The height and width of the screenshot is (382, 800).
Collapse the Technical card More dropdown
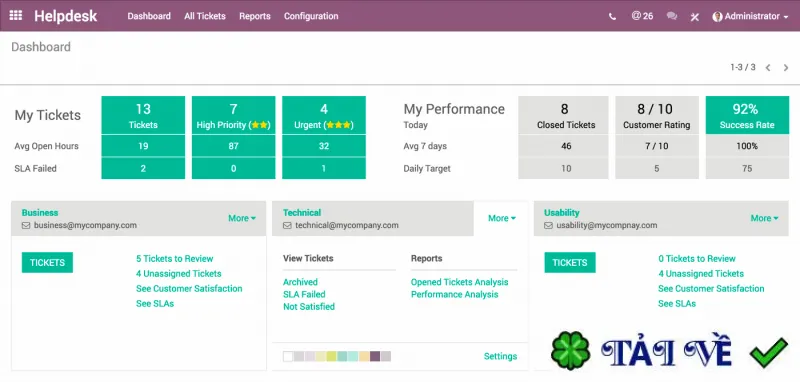point(502,218)
